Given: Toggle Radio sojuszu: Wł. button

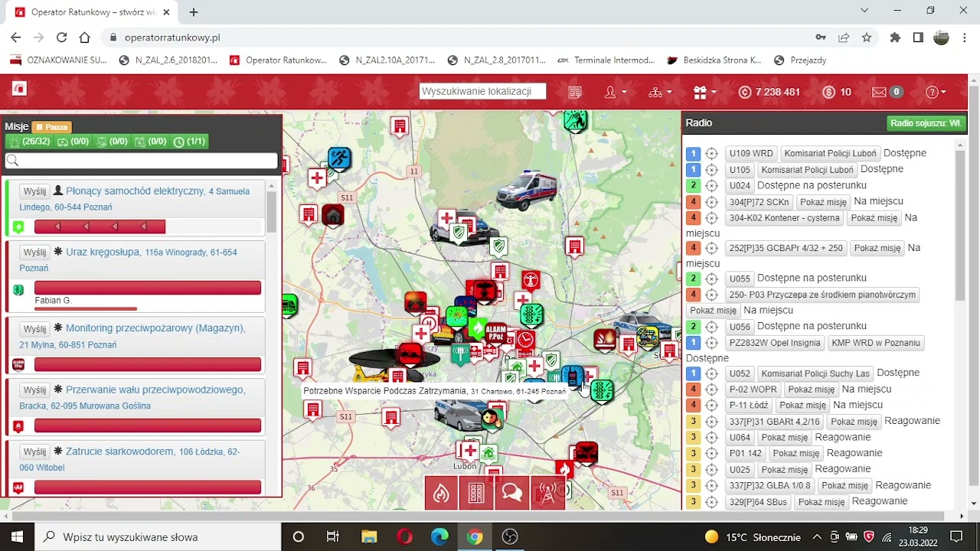Looking at the screenshot, I should click(x=926, y=123).
